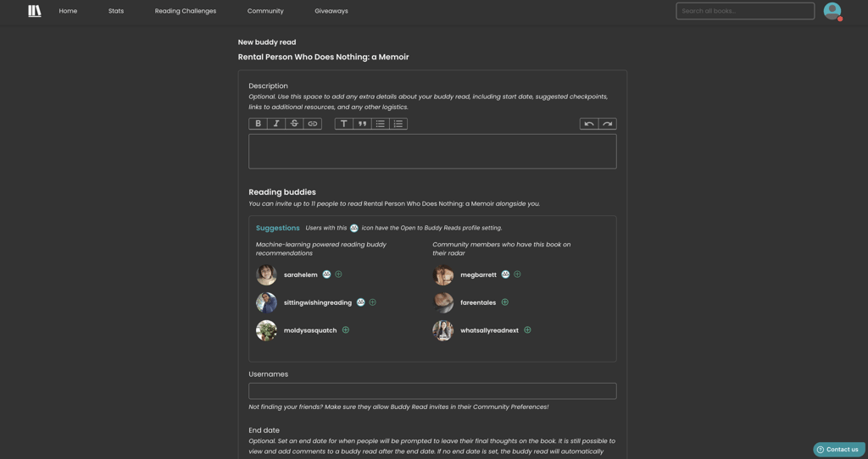This screenshot has width=868, height=459.
Task: Add moldysasquatch to the buddy read
Action: [346, 330]
